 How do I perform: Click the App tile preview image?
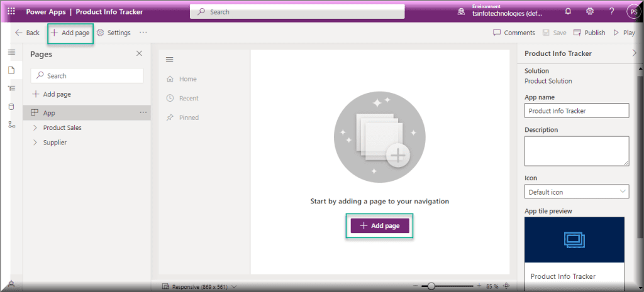[x=575, y=240]
